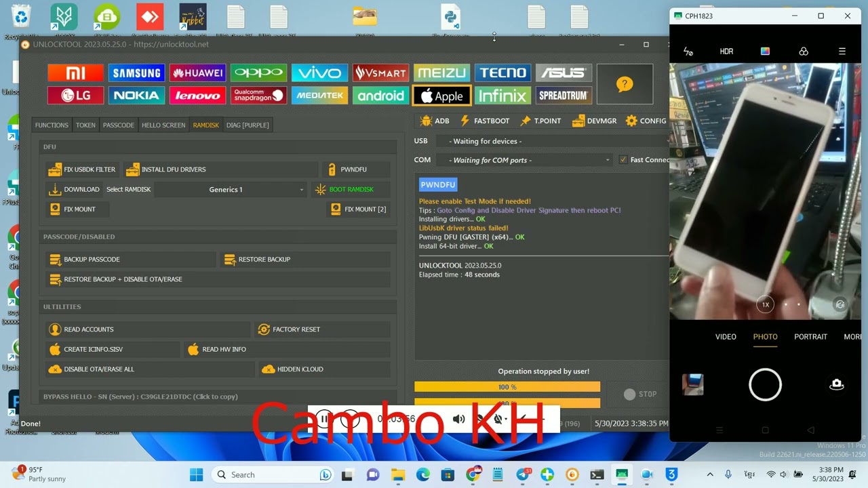Screen dimensions: 868x488
Task: Switch to the RAMDISK tab
Action: click(205, 125)
